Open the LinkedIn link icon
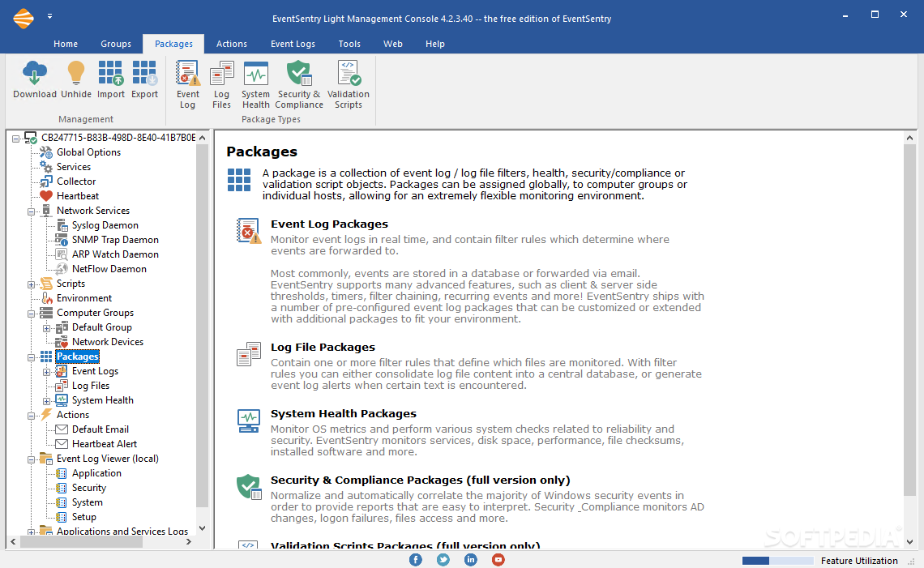 (471, 560)
